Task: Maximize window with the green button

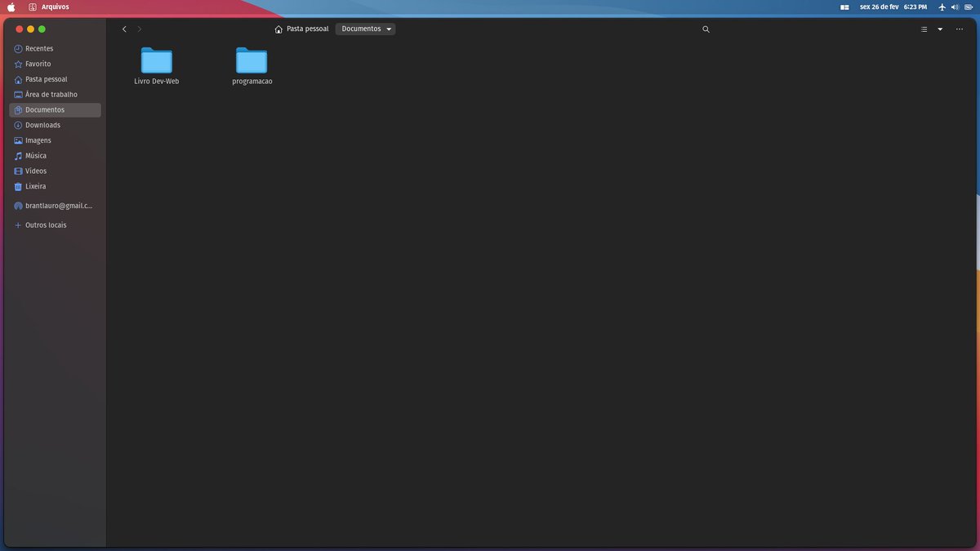Action: pyautogui.click(x=42, y=29)
